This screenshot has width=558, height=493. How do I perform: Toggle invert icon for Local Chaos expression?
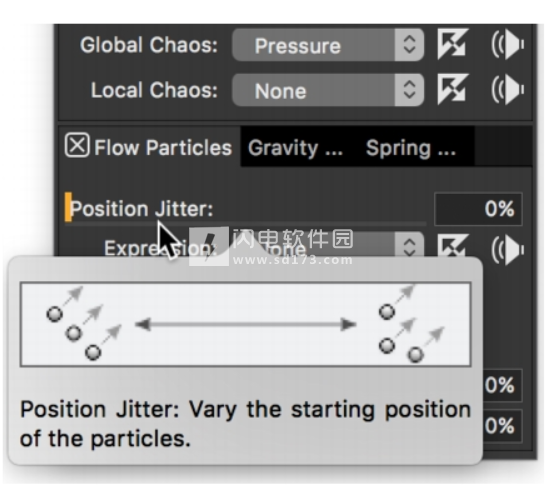pos(452,90)
